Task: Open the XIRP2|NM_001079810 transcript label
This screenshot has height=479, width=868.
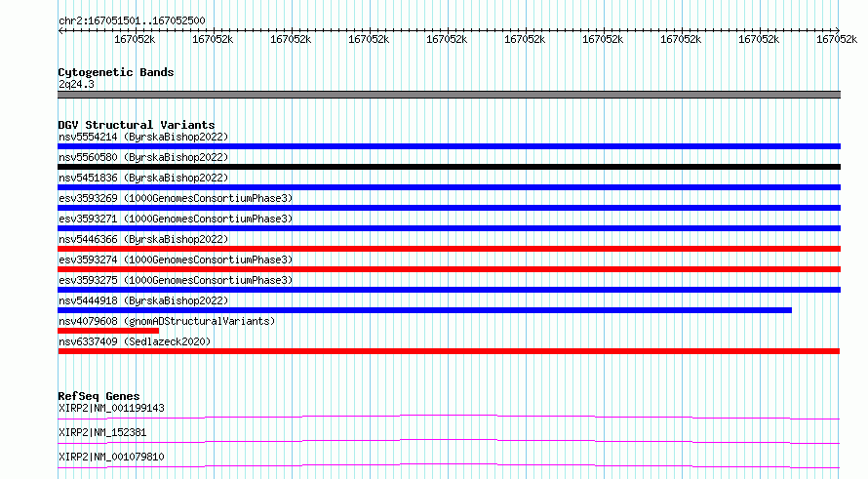Action: tap(111, 457)
